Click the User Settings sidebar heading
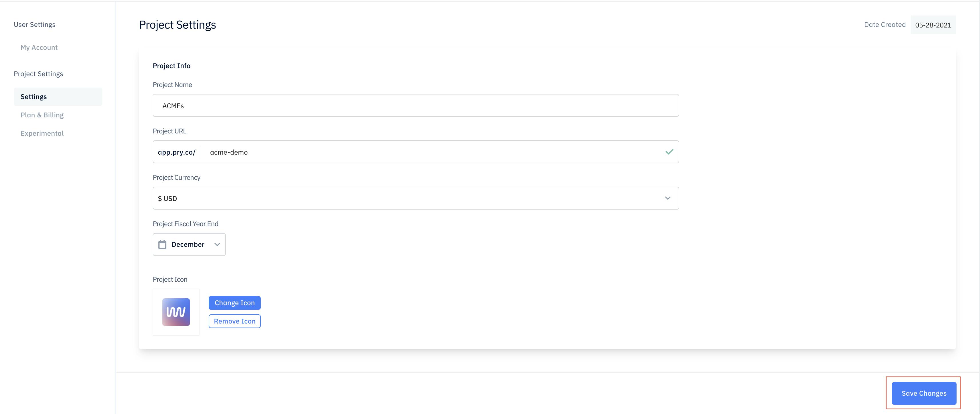 point(35,25)
